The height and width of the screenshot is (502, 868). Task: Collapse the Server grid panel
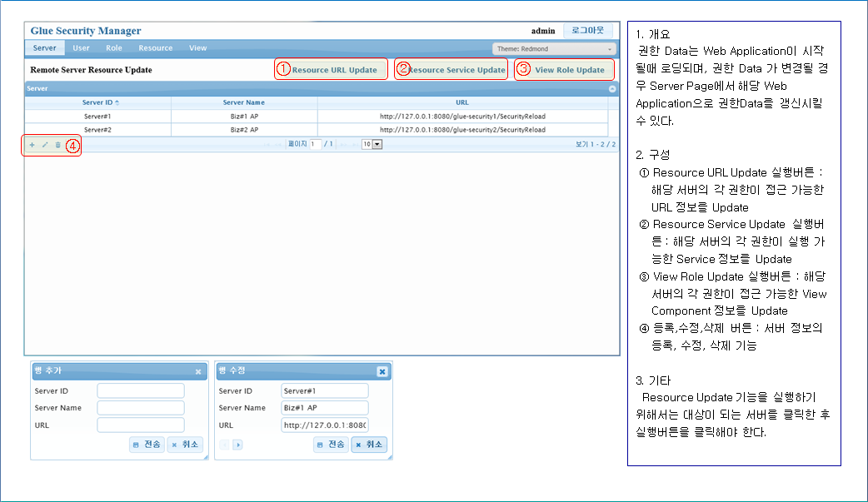point(612,87)
